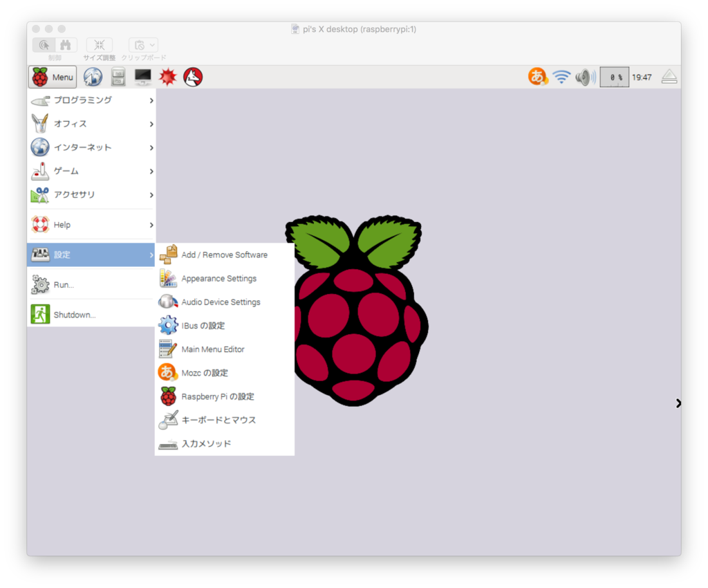Open the プログラミング menu category
The height and width of the screenshot is (588, 708).
(92, 100)
